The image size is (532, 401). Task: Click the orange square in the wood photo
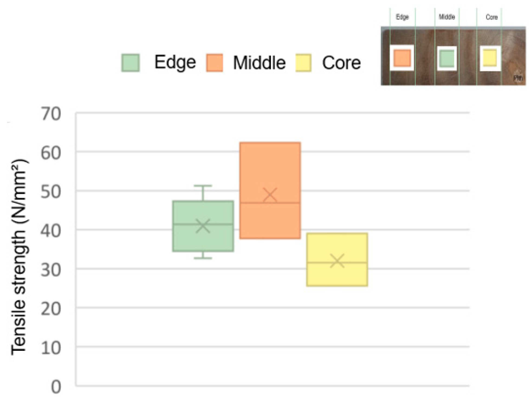coord(402,58)
